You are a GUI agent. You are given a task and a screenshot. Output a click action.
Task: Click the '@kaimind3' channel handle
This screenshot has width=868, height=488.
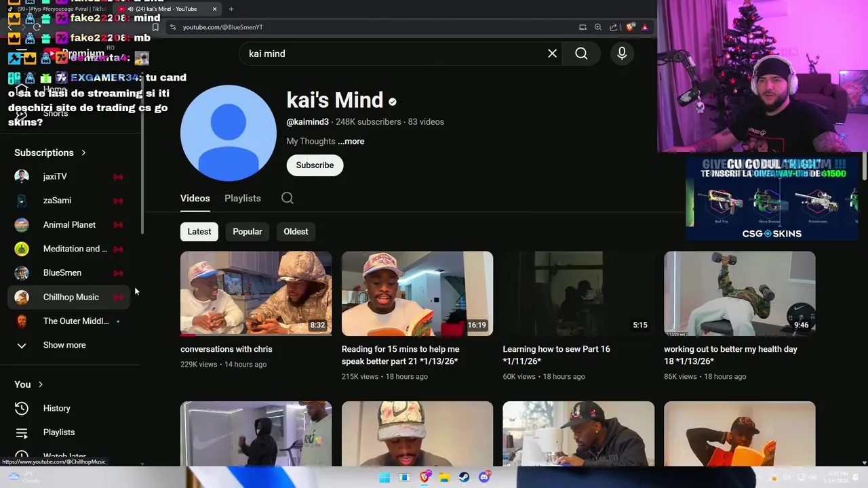(308, 122)
